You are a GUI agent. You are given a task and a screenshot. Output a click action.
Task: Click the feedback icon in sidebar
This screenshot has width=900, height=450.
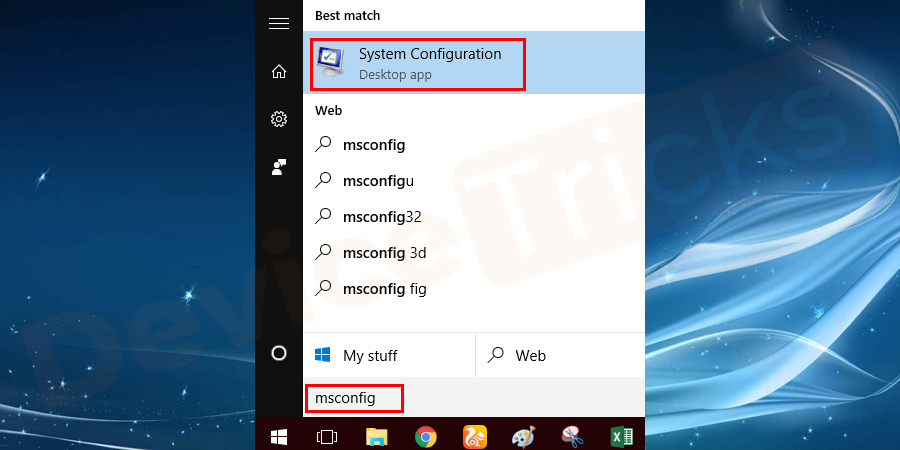[279, 167]
